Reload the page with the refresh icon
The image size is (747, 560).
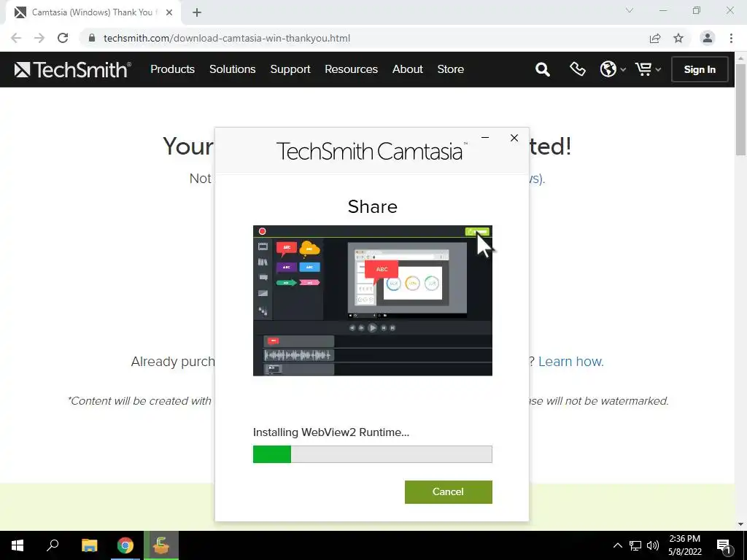point(63,38)
